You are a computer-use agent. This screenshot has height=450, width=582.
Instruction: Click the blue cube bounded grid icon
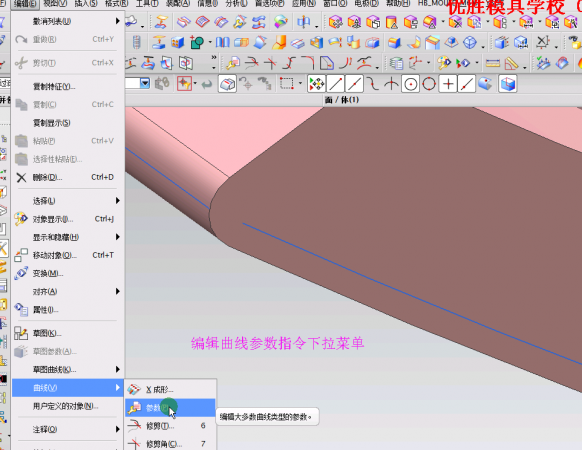click(508, 84)
